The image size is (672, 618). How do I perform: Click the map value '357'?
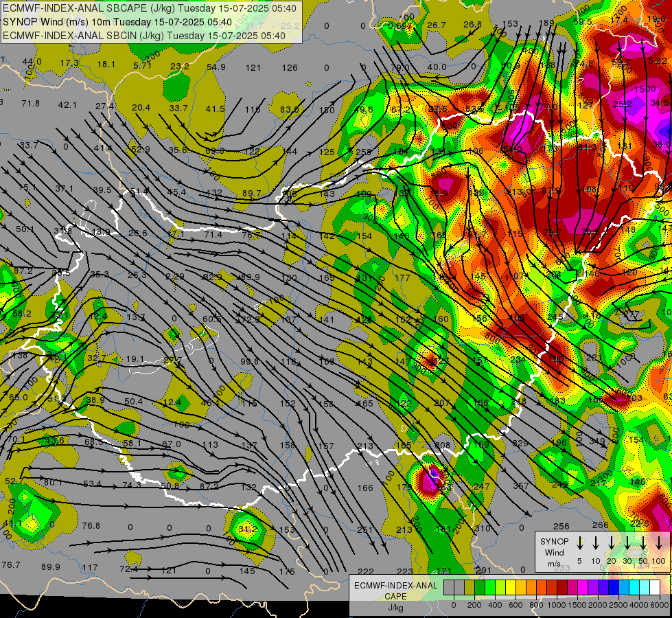tap(521, 485)
